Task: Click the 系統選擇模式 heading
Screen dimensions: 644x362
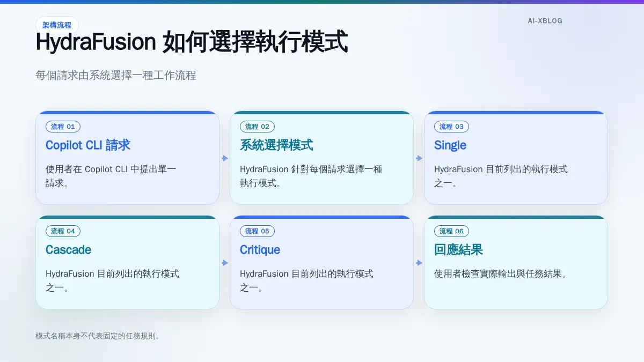Action: click(276, 145)
